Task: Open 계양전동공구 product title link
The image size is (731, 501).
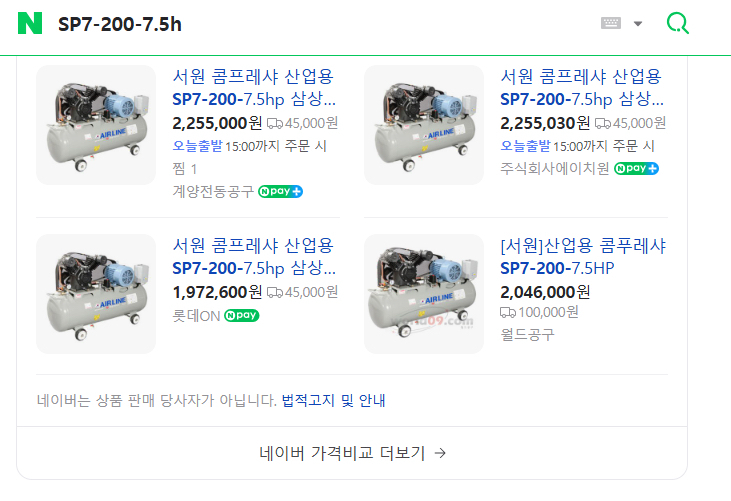Action: 254,88
